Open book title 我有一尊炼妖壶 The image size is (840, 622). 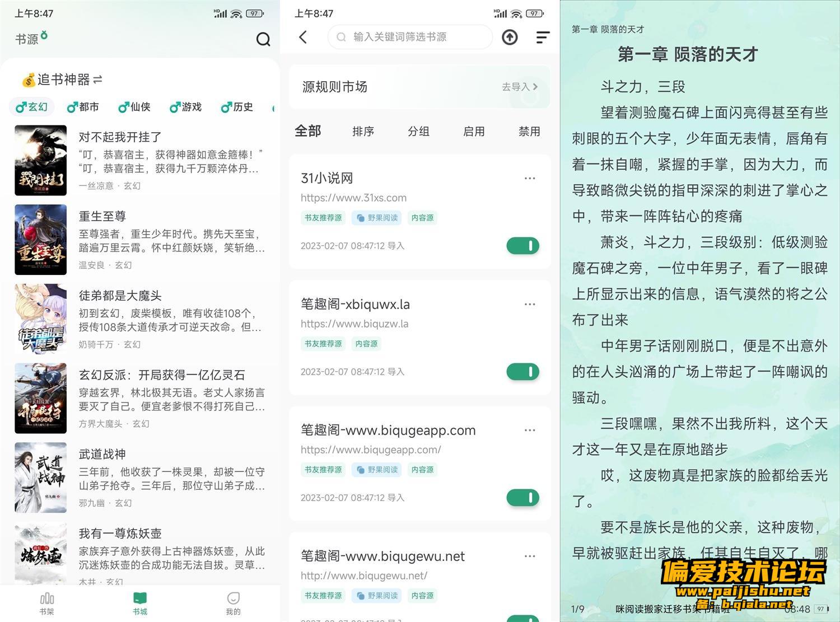(120, 534)
